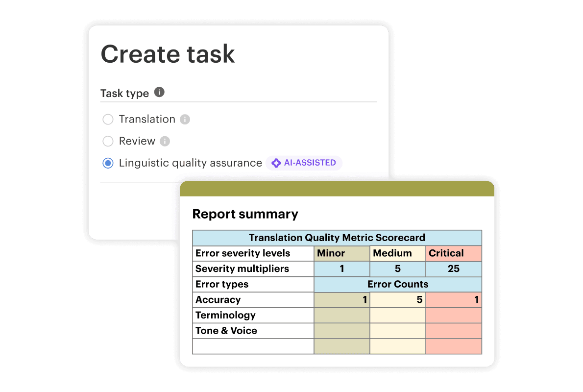The image size is (583, 392).
Task: Click the Terminology Minor error count cell
Action: coord(341,315)
